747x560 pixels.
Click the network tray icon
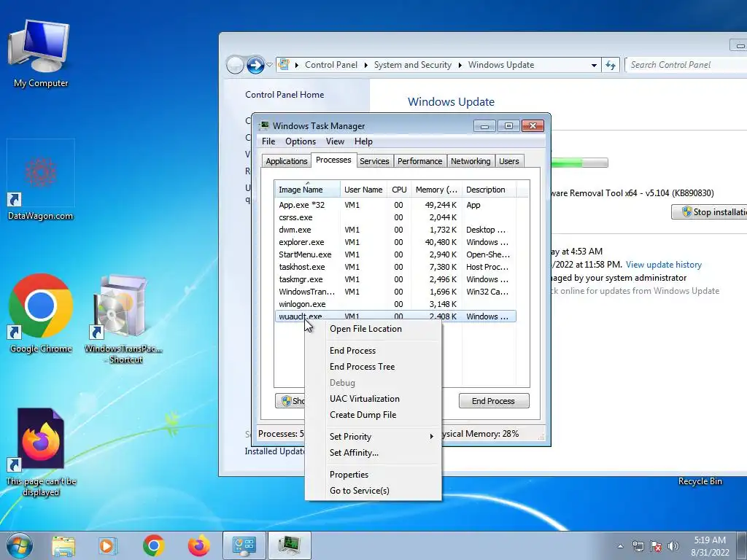pos(638,546)
